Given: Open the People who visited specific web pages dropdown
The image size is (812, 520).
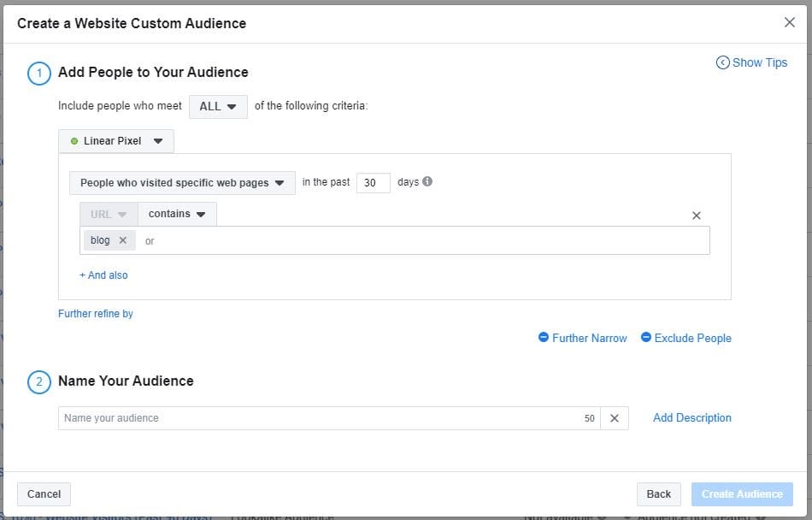Looking at the screenshot, I should [x=182, y=183].
